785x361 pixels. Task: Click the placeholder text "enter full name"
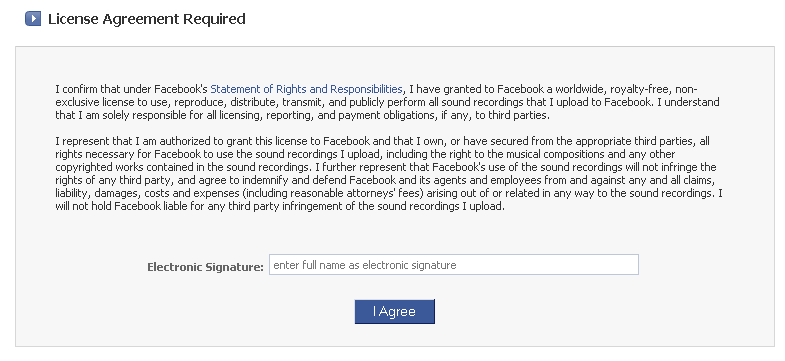pyautogui.click(x=309, y=265)
